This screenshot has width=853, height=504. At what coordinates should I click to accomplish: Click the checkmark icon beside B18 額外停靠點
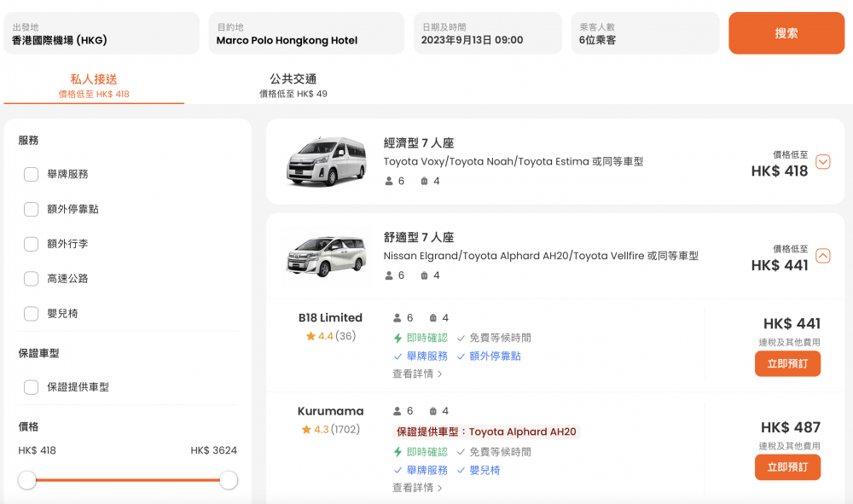click(461, 356)
